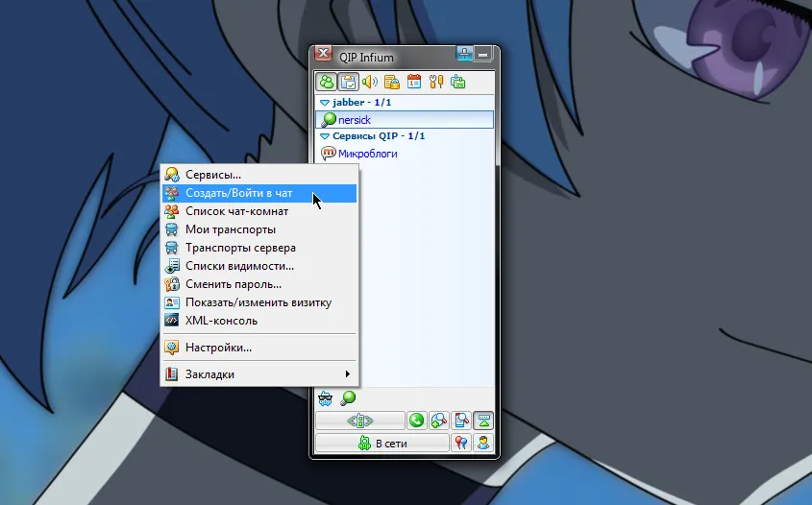Click the QIP sunglasses account icon

click(x=326, y=397)
